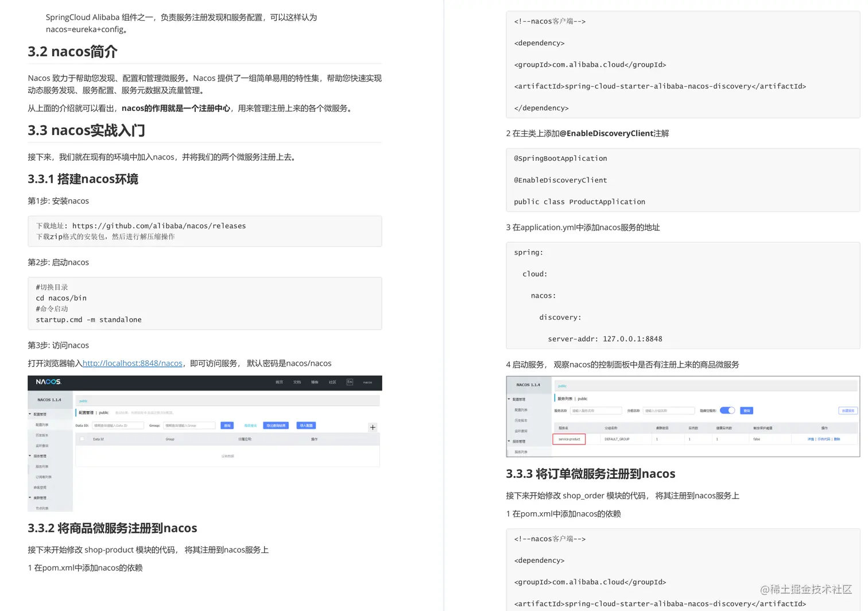Click the 3.3.1 搭建nacos环境 heading
Screen dimensions: 868x611
pos(83,179)
